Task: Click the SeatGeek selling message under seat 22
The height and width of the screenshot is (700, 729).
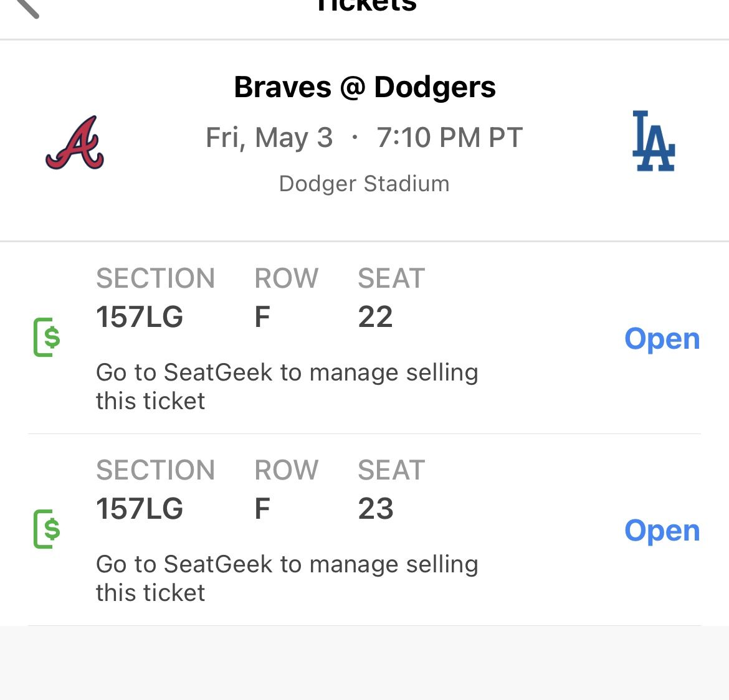Action: click(x=287, y=386)
